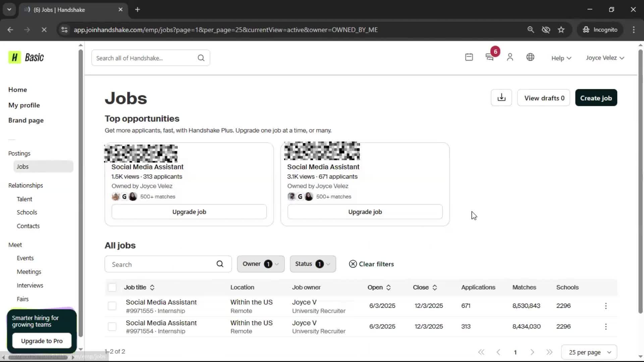The image size is (644, 362).
Task: Open Social Media Assistant #9971555 link
Action: (161, 302)
